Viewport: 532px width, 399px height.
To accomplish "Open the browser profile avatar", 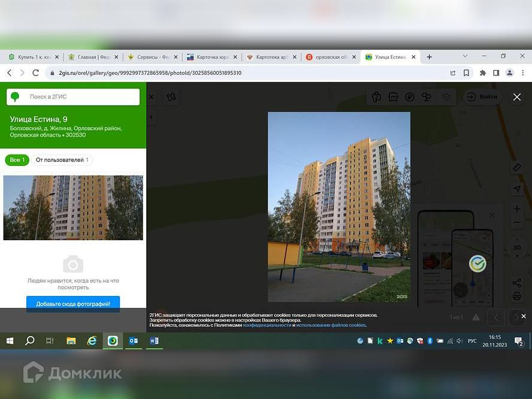I will tap(510, 72).
